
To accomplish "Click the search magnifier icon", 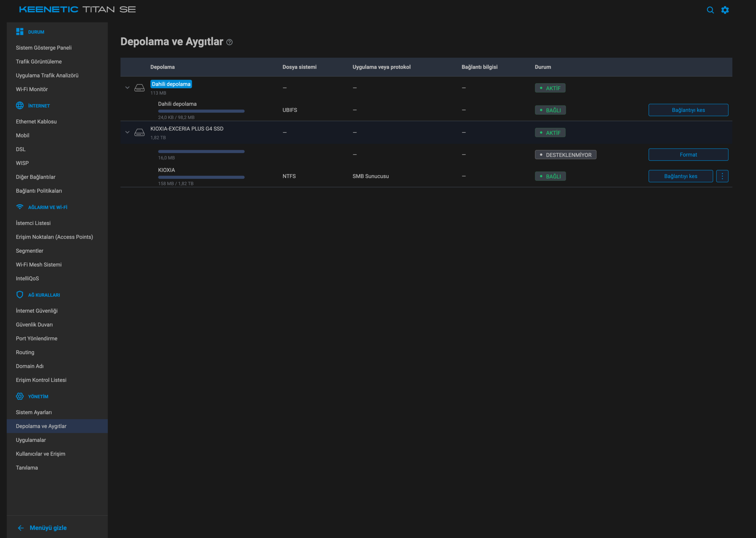I will point(710,10).
